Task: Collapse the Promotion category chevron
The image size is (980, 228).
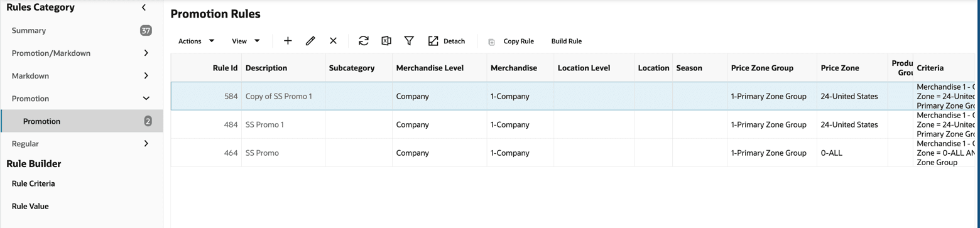Action: point(146,99)
